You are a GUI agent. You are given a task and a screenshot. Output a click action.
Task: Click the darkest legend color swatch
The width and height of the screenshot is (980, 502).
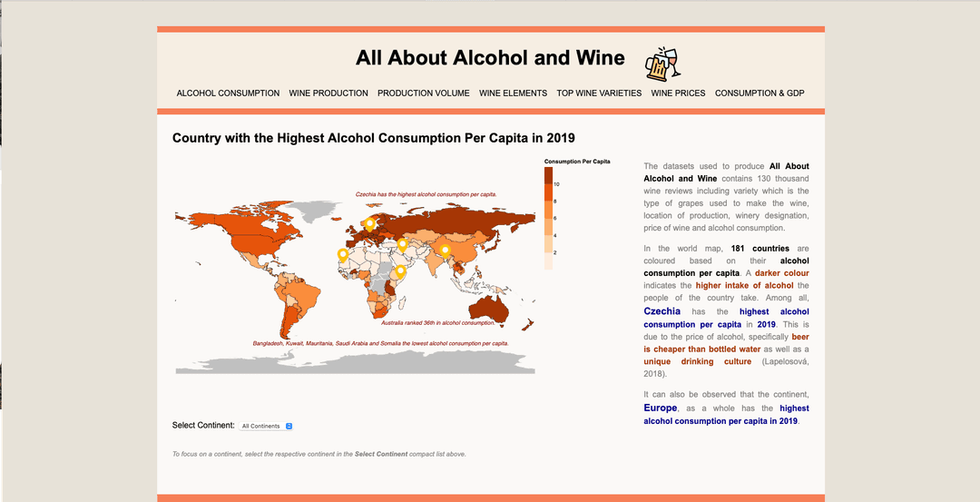[x=549, y=175]
